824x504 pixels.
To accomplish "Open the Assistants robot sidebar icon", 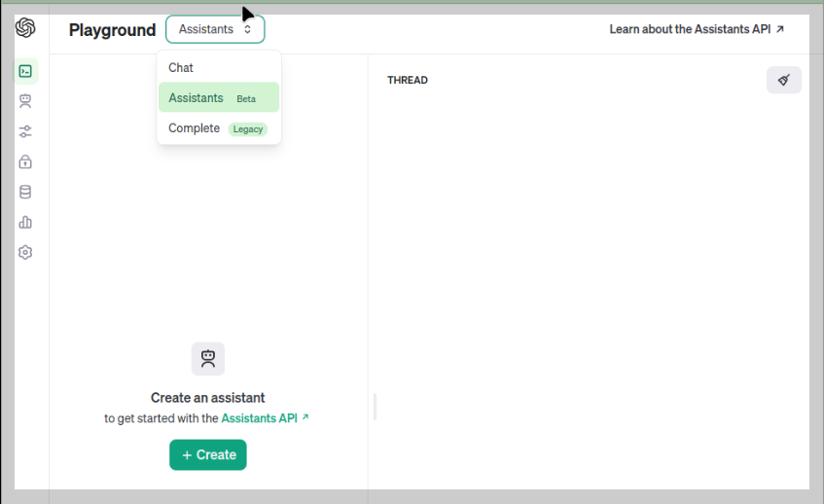I will coord(25,101).
